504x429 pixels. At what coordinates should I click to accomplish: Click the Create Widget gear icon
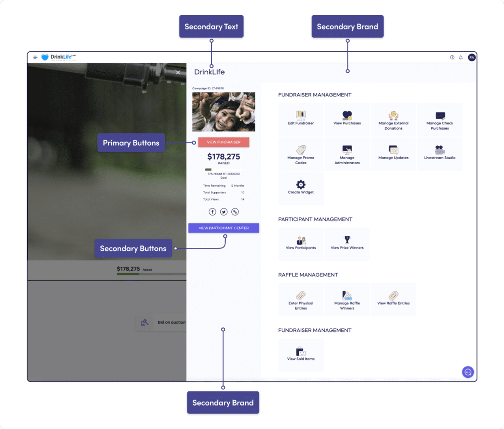(301, 184)
